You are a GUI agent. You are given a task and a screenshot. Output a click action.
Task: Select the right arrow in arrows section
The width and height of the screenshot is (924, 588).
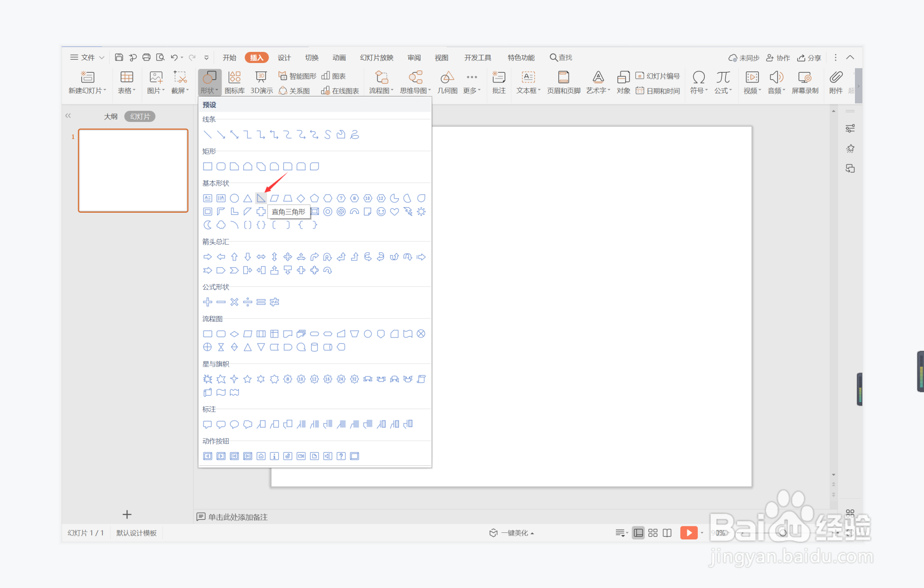pyautogui.click(x=208, y=257)
